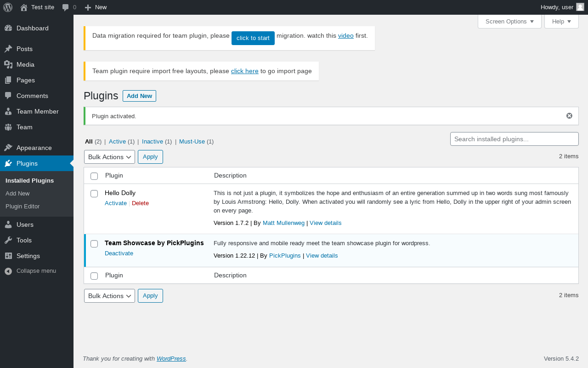Click the Collapse menu arrow icon

coord(8,271)
